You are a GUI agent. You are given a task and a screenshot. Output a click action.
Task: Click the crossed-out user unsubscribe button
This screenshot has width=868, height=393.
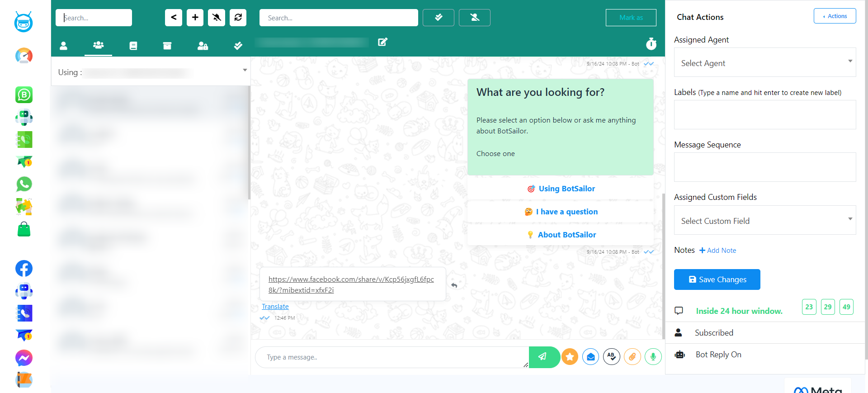coord(475,18)
